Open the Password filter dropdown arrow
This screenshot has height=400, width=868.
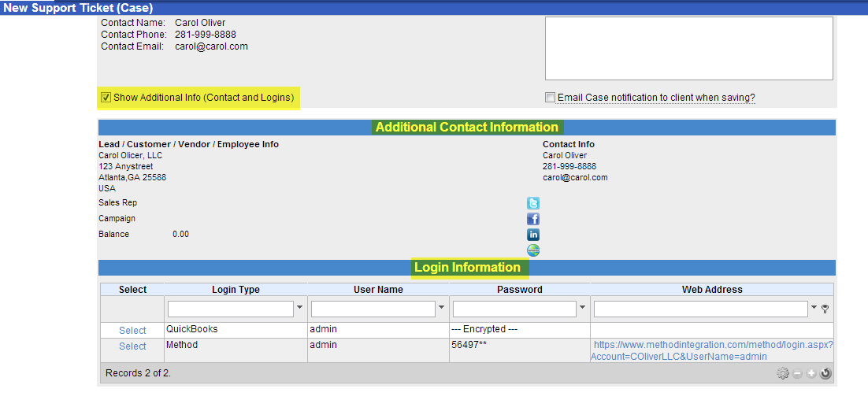click(582, 308)
